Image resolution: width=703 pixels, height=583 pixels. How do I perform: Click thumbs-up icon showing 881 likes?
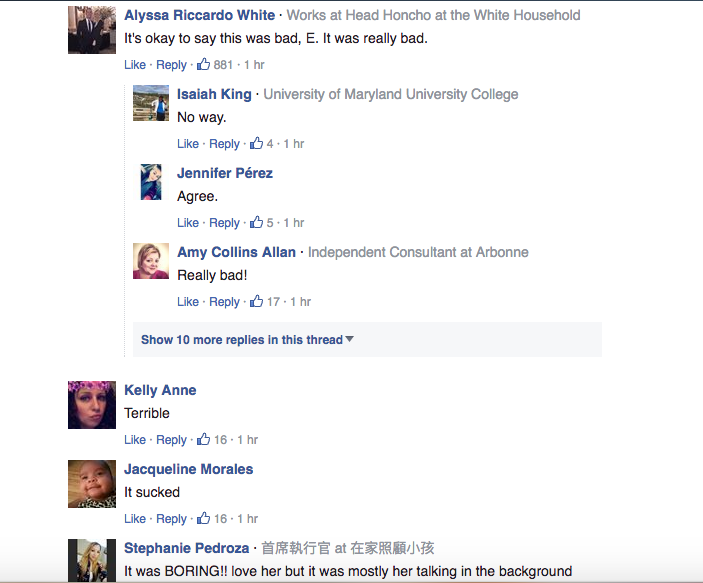(x=204, y=64)
